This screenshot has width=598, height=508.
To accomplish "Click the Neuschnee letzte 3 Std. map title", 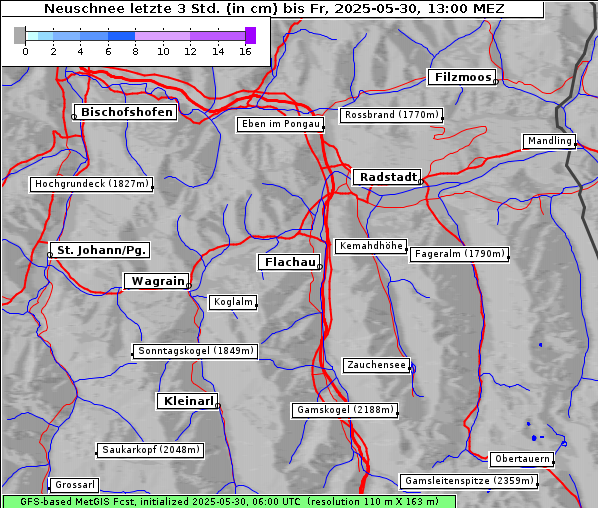I will coord(274,8).
